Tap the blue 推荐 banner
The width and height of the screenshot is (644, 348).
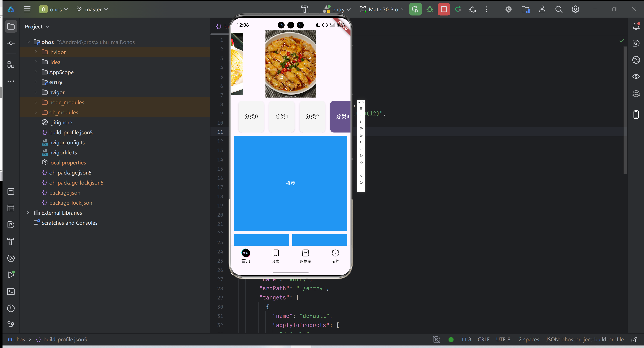(291, 183)
